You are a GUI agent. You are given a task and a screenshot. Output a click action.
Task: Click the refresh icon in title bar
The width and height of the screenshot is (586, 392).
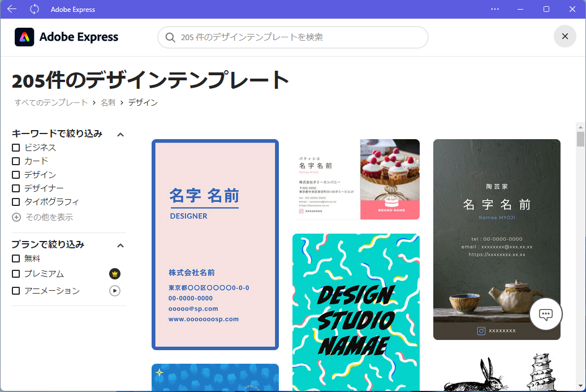[x=35, y=9]
